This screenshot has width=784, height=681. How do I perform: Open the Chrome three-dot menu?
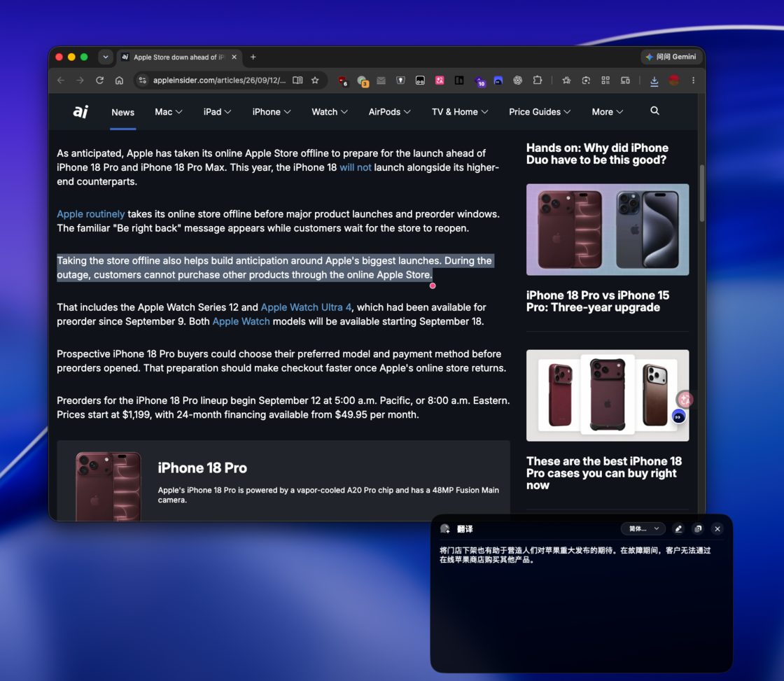693,80
